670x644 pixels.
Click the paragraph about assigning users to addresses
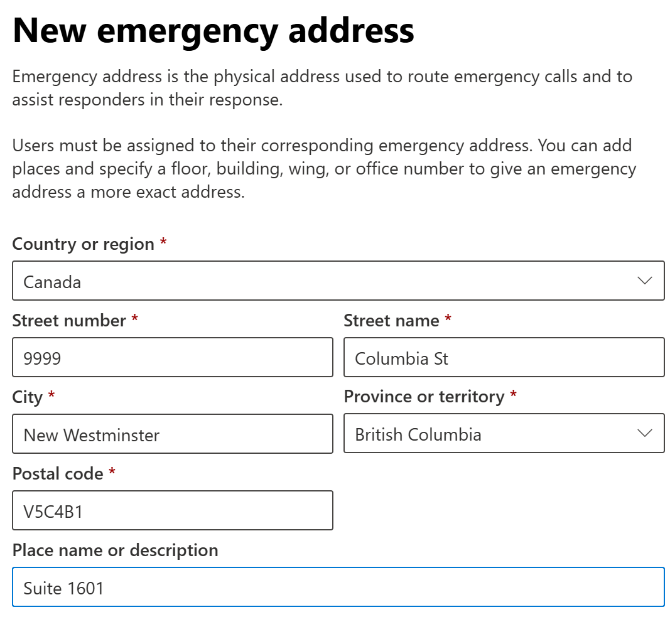pos(324,168)
